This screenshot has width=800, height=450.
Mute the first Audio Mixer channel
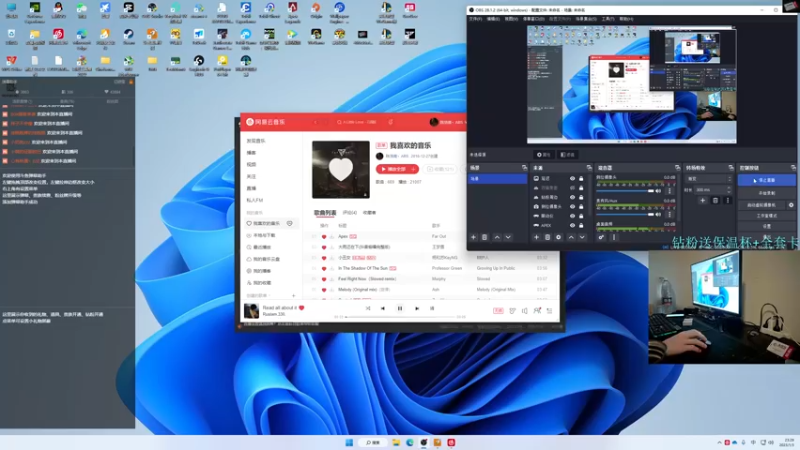(x=658, y=190)
